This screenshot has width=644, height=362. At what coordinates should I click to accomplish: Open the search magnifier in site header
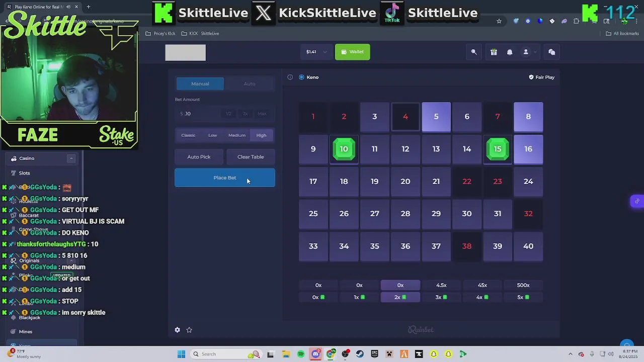click(x=474, y=52)
